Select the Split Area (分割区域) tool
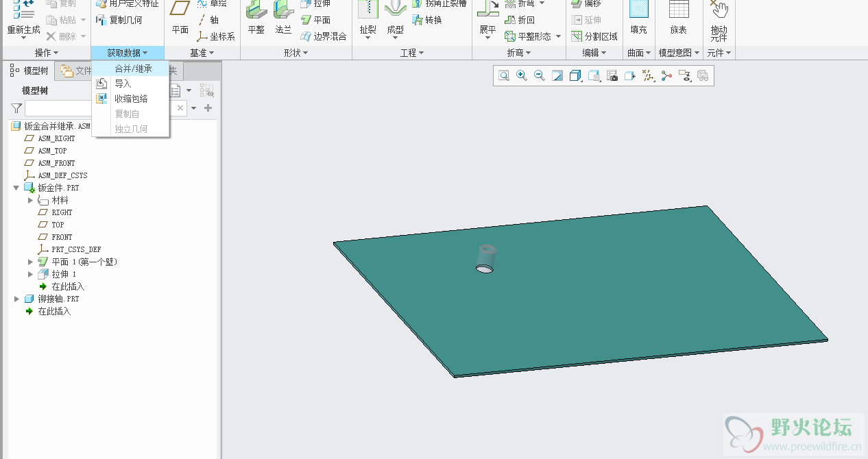 click(594, 36)
